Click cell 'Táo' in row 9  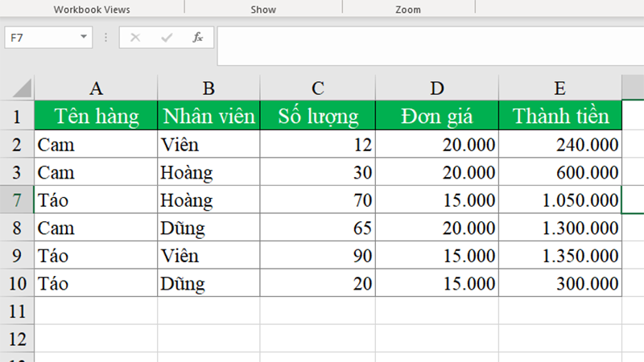coord(96,255)
